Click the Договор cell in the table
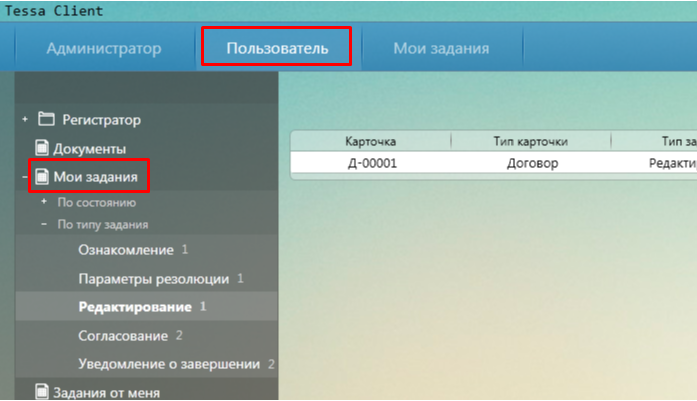The height and width of the screenshot is (401, 697). pos(531,164)
